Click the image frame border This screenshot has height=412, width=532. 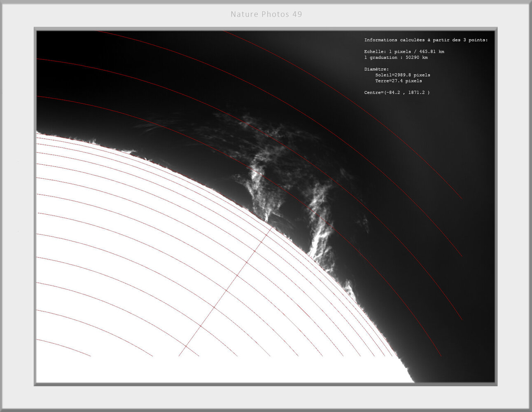[x=35, y=206]
